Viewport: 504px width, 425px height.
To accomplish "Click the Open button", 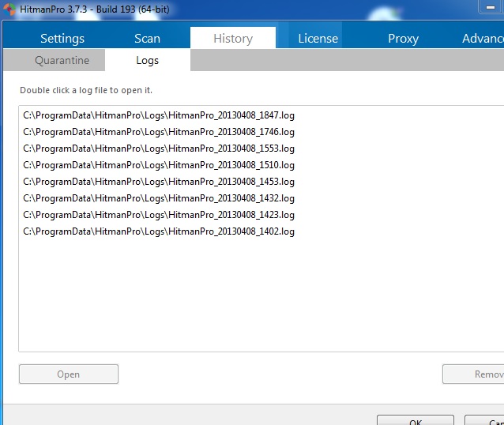I will 69,374.
